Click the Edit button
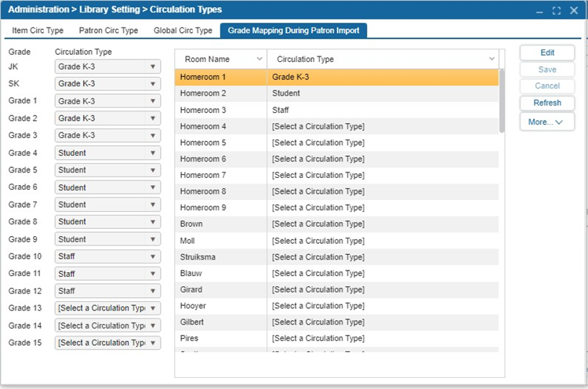This screenshot has height=389, width=588. [x=547, y=53]
